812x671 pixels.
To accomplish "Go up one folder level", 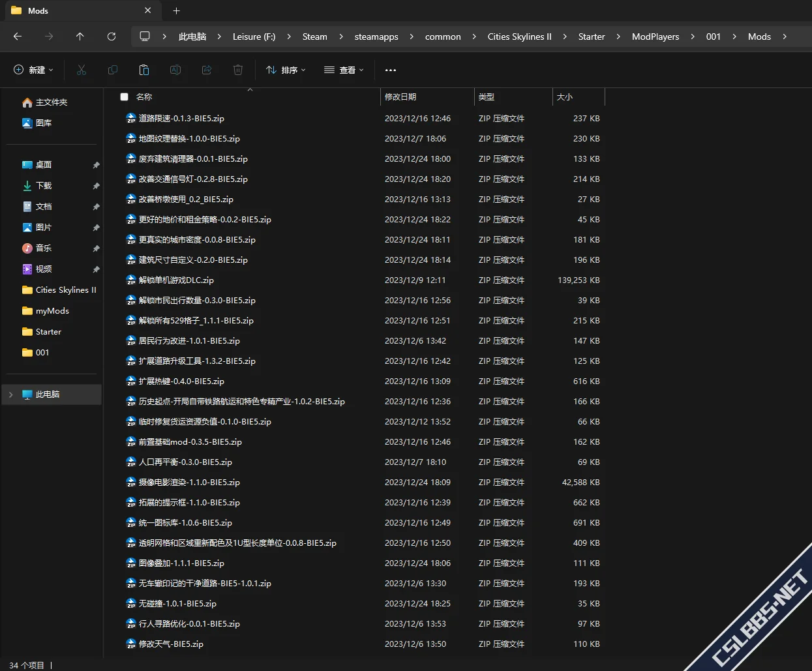I will click(x=80, y=37).
